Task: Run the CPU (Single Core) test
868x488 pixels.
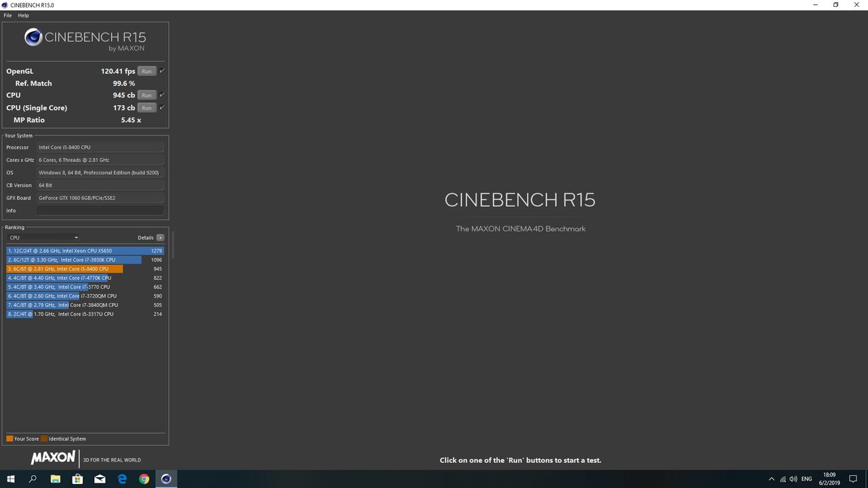Action: point(146,108)
